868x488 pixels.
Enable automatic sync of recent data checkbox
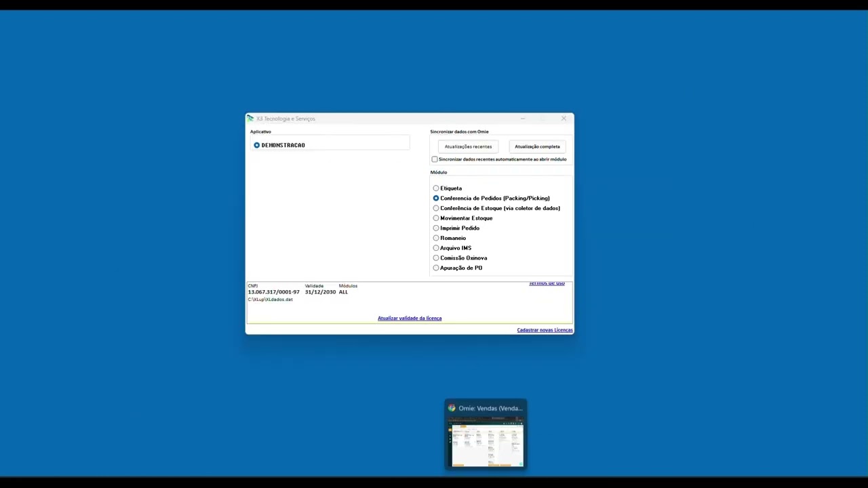click(x=435, y=159)
